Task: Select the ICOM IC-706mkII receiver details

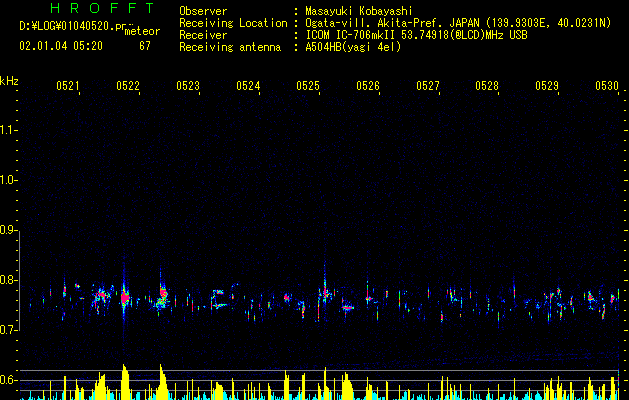Action: 416,35
